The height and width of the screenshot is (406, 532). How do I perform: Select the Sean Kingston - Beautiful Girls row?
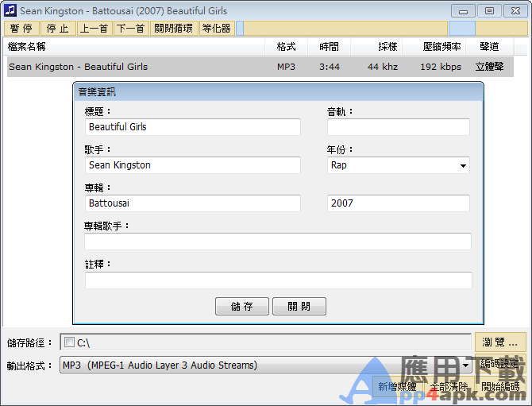point(260,67)
